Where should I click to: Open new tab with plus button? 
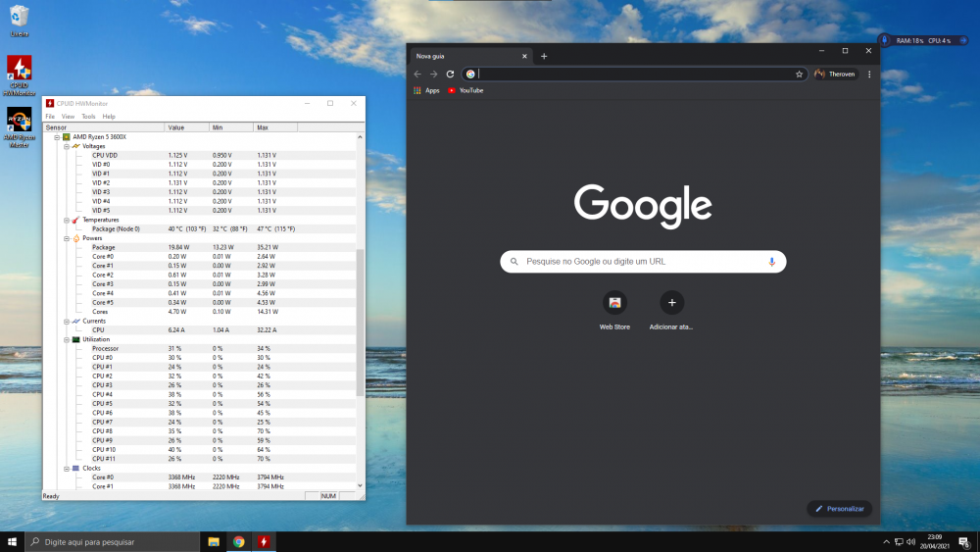point(544,56)
